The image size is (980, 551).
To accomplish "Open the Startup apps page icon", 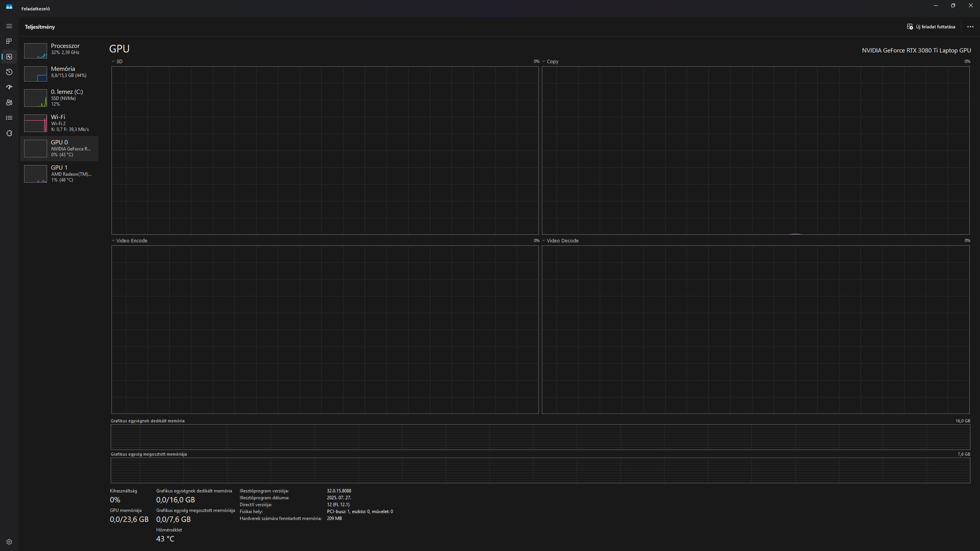I will tap(9, 87).
